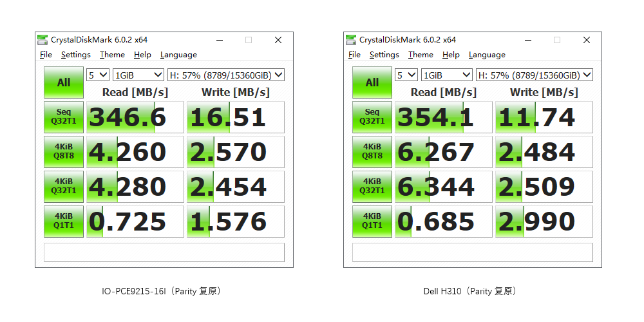Click the Read [MB/s] header in left window

pyautogui.click(x=135, y=92)
